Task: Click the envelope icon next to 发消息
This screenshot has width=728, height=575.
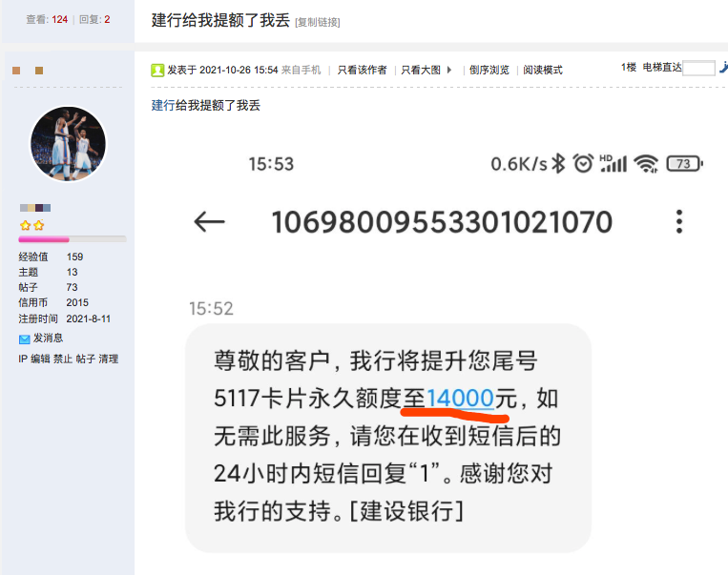Action: pos(24,339)
